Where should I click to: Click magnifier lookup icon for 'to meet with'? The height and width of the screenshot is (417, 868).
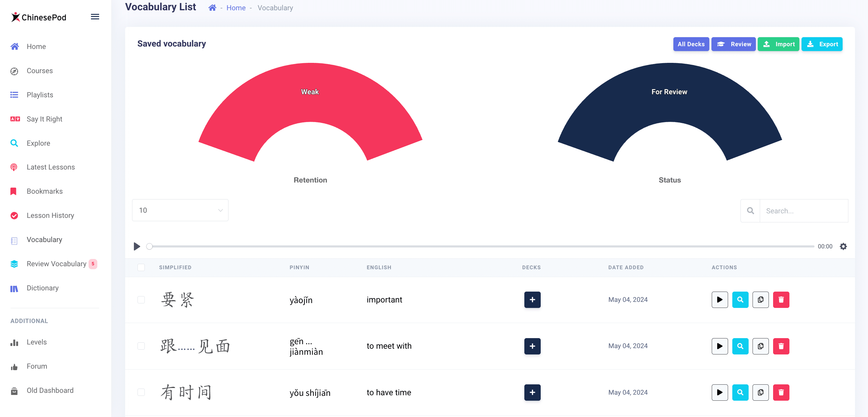[x=740, y=346]
